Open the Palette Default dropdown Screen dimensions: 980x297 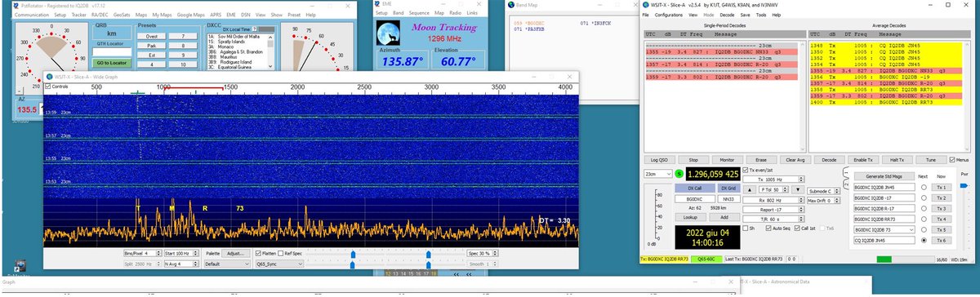point(227,264)
